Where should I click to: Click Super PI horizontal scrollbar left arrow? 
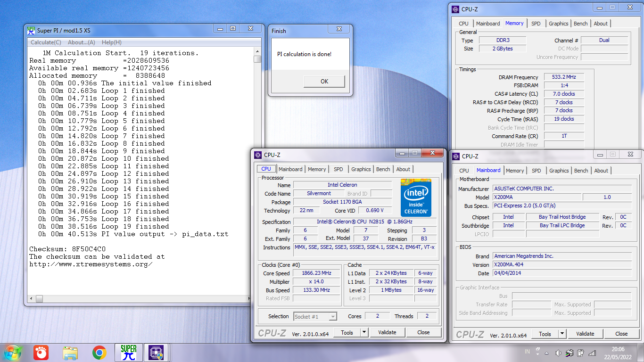click(32, 299)
